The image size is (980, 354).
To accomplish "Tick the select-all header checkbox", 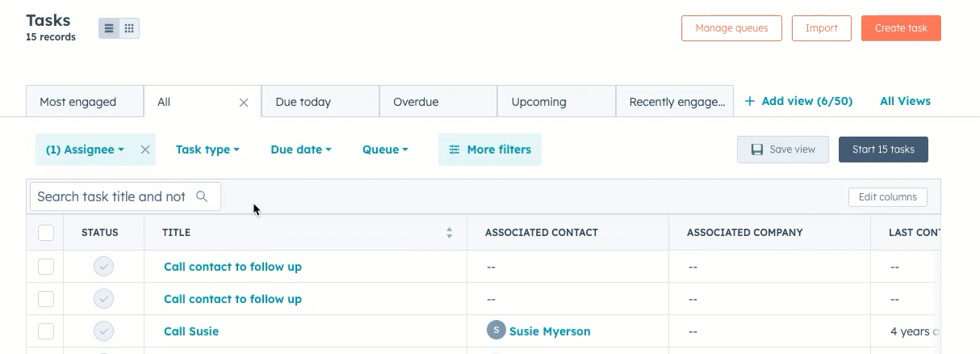I will [46, 233].
